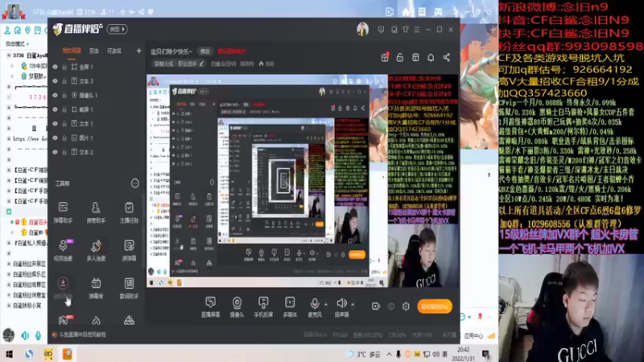644x362 pixels.
Task: Switch to the second scene tab
Action: [94, 51]
